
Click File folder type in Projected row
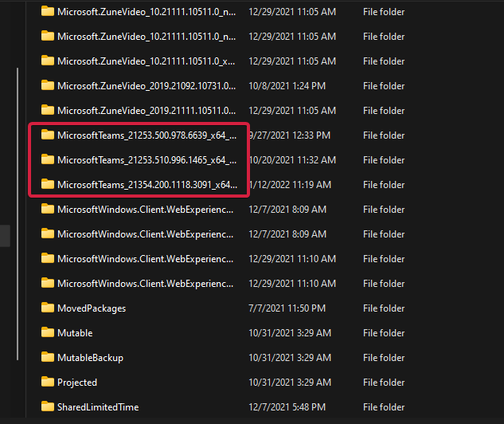pyautogui.click(x=384, y=383)
